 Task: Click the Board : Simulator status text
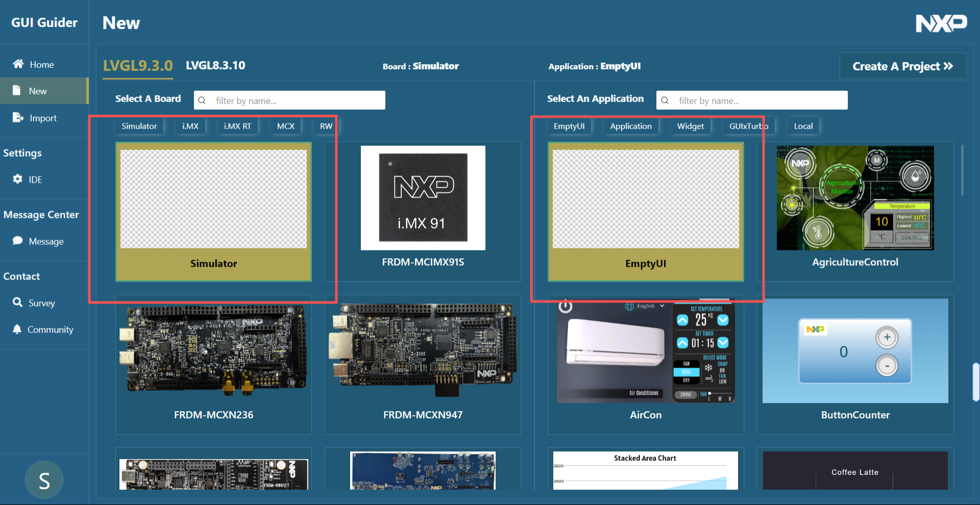pyautogui.click(x=421, y=66)
